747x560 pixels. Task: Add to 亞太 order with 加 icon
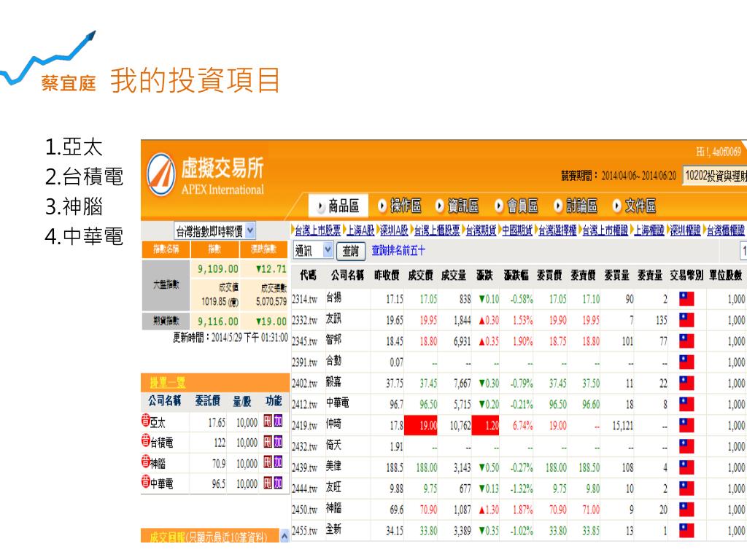(278, 421)
